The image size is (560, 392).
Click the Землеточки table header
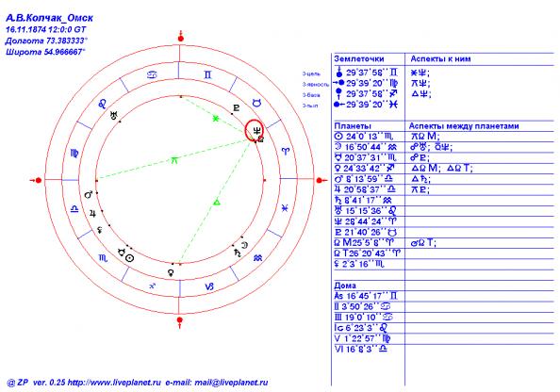pos(359,58)
